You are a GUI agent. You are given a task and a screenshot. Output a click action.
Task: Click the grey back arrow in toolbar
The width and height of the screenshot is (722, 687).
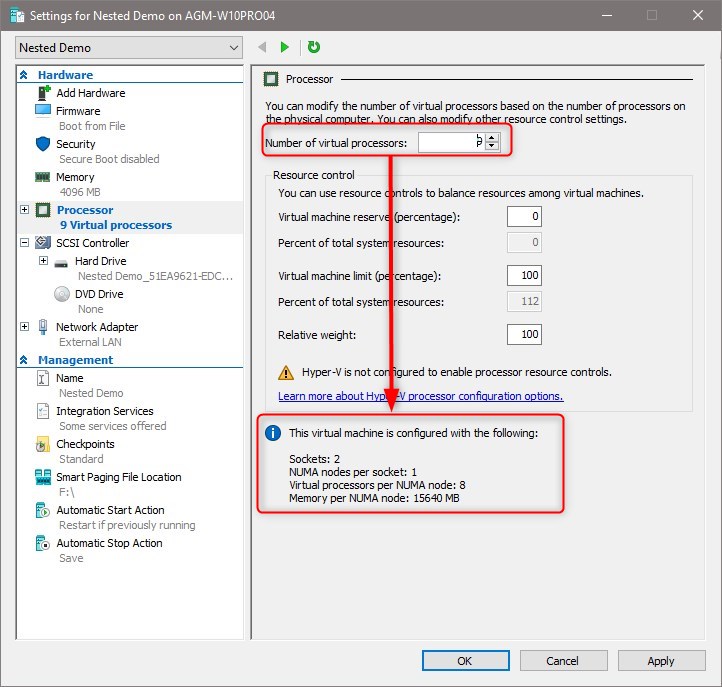click(262, 47)
